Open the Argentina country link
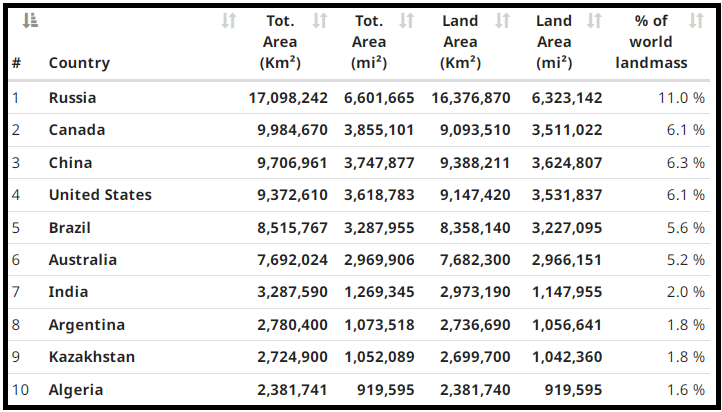 (x=87, y=325)
